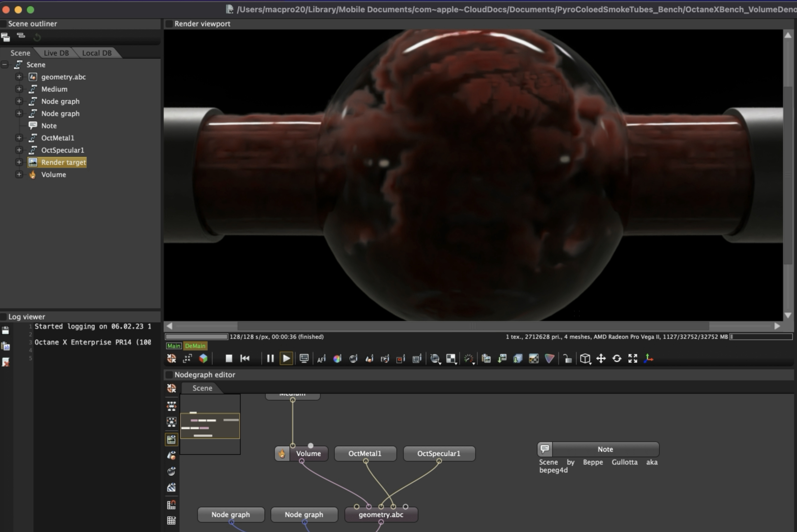Click the translate gizmo move icon
The image size is (797, 532).
[601, 359]
